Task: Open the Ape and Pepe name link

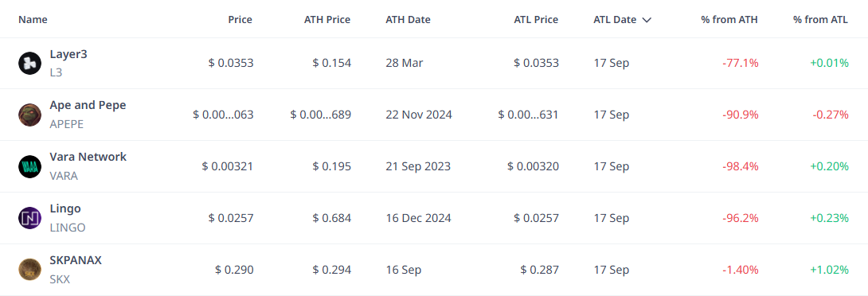Action: 88,105
